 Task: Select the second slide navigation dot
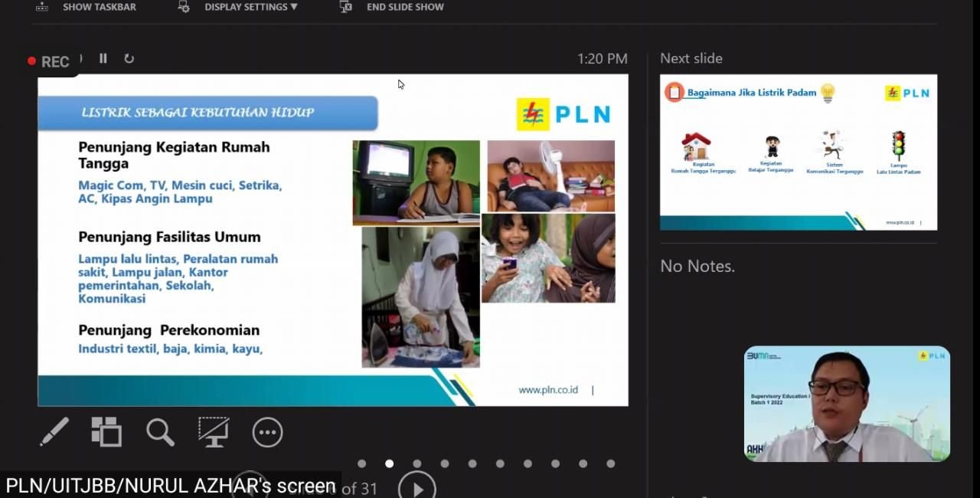[389, 463]
